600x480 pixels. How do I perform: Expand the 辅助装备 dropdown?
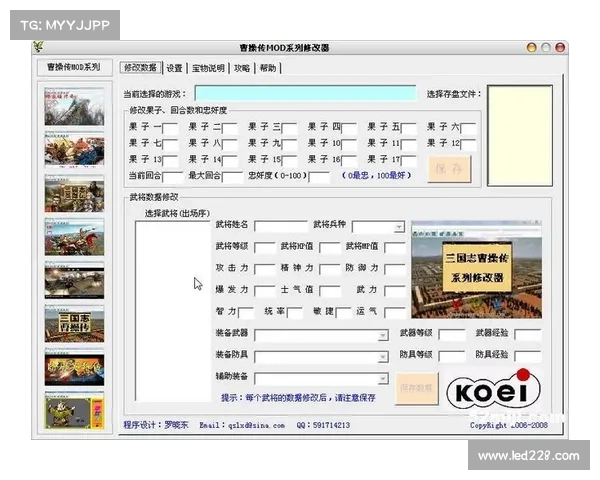pos(383,379)
